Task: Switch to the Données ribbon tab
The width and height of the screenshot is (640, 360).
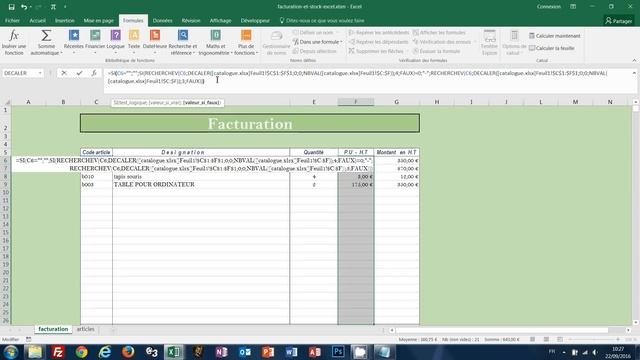Action: (x=162, y=20)
